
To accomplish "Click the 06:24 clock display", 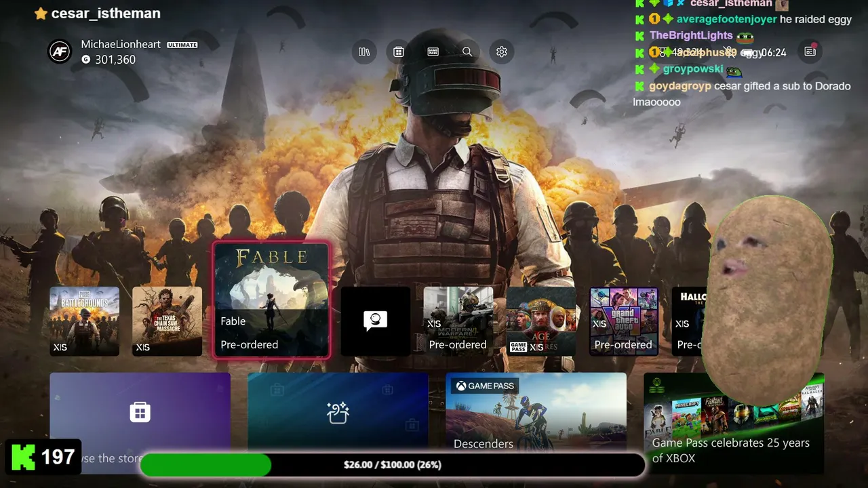I will pos(773,52).
